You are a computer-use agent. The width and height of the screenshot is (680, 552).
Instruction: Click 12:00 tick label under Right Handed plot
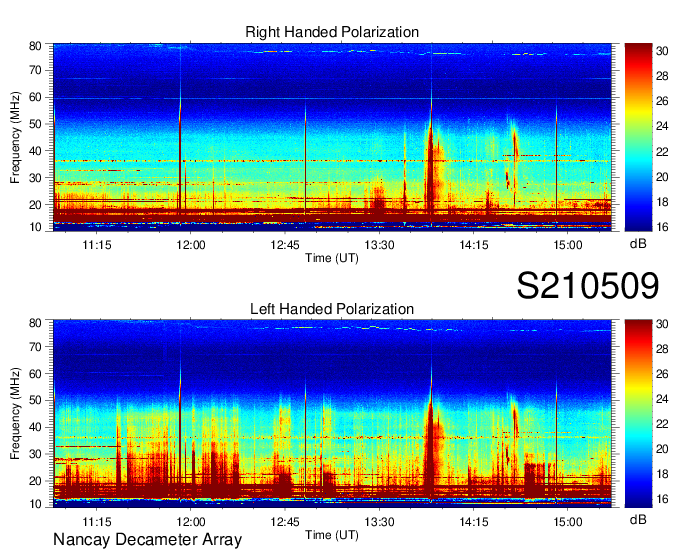tap(191, 245)
